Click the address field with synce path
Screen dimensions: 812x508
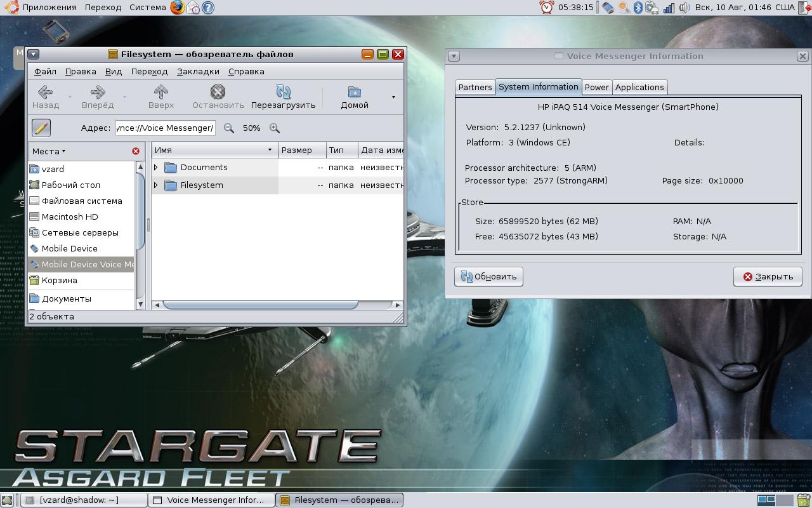click(165, 128)
